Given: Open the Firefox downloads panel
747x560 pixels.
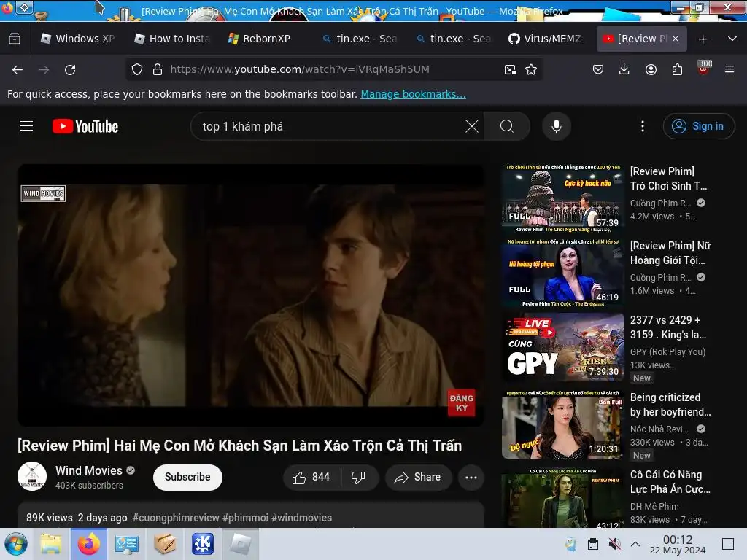Looking at the screenshot, I should coord(624,69).
